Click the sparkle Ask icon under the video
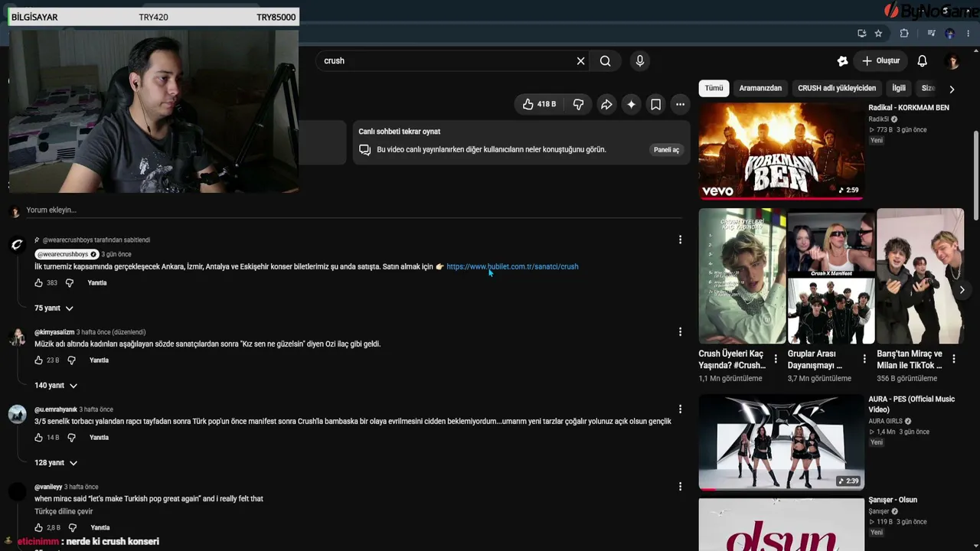The image size is (980, 551). pyautogui.click(x=631, y=105)
